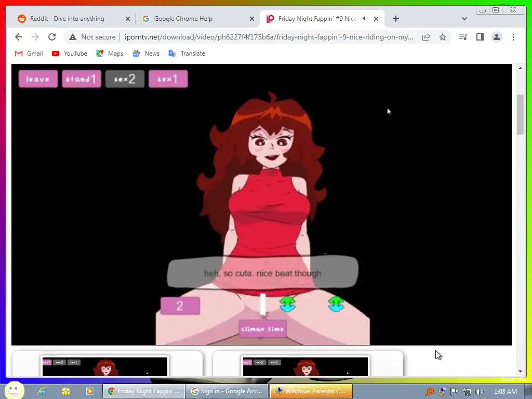Open the left related video thumbnail

coord(105,366)
